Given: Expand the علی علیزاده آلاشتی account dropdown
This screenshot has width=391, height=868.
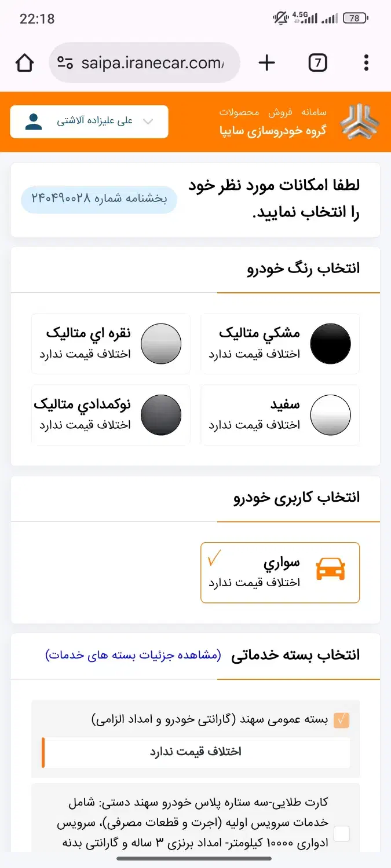Looking at the screenshot, I should (148, 122).
